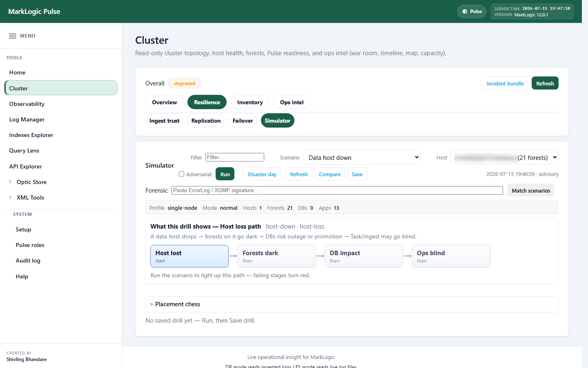Image resolution: width=588 pixels, height=368 pixels.
Task: Open the Replication sub-tab
Action: point(206,121)
